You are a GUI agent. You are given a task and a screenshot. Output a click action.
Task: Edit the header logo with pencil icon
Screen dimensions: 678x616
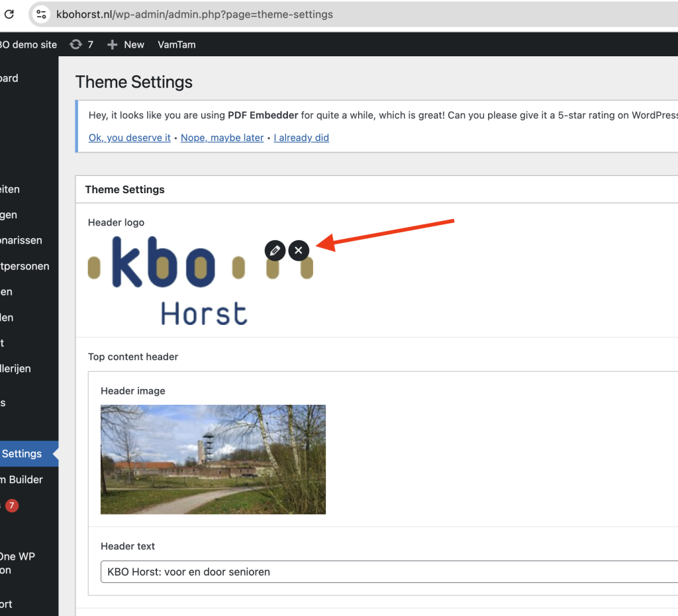pos(275,251)
